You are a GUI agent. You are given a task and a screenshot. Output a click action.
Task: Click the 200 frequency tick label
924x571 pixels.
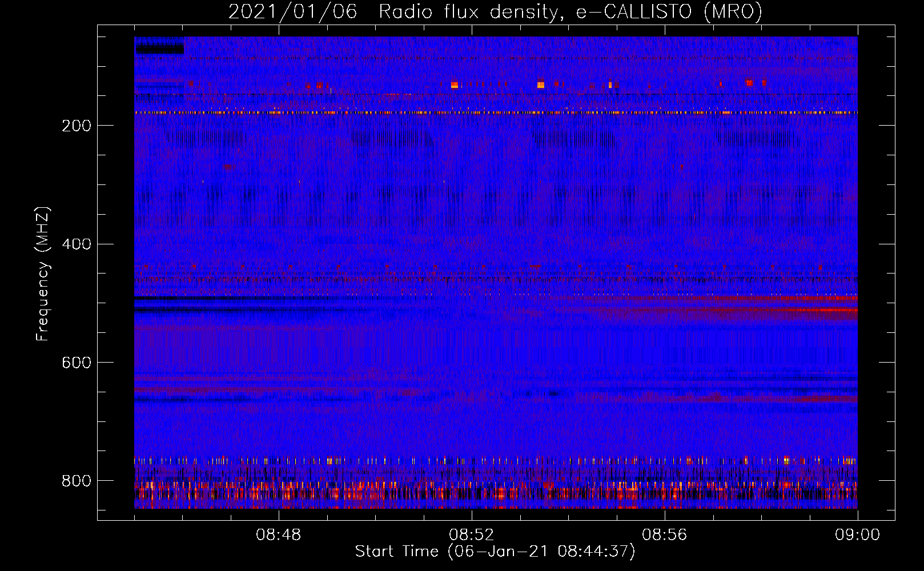coord(77,126)
